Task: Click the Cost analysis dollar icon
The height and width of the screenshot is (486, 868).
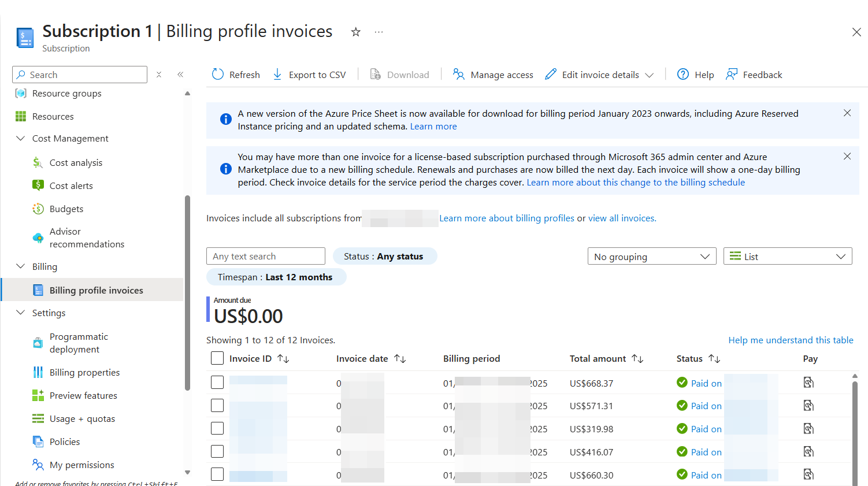Action: (38, 162)
